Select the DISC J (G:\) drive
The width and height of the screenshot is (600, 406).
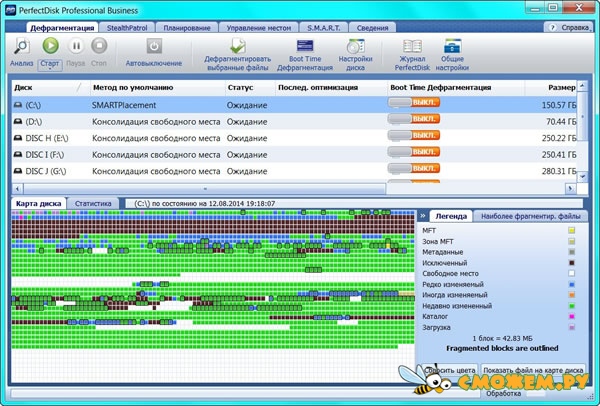(294, 171)
